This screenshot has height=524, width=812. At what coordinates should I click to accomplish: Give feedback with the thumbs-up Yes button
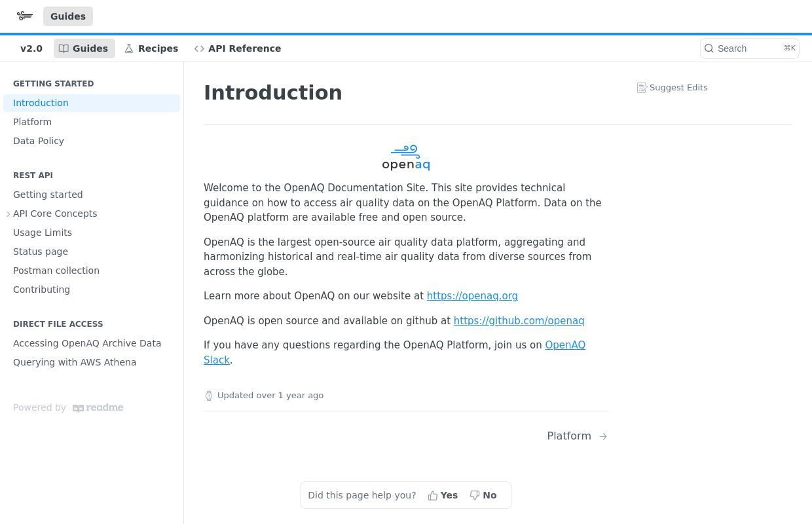[x=443, y=495]
